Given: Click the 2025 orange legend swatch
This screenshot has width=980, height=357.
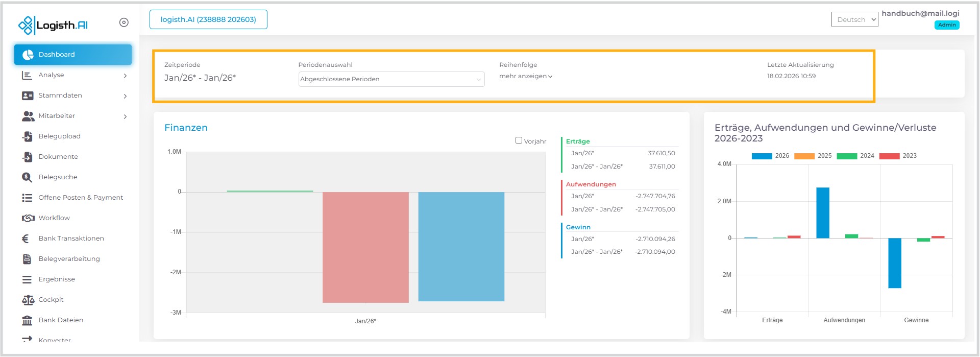Looking at the screenshot, I should click(x=804, y=156).
